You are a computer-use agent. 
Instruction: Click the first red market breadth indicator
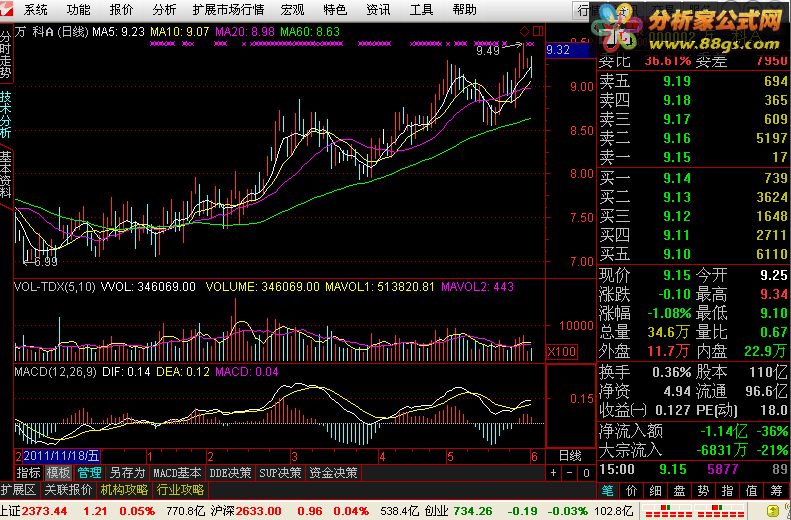tap(668, 510)
